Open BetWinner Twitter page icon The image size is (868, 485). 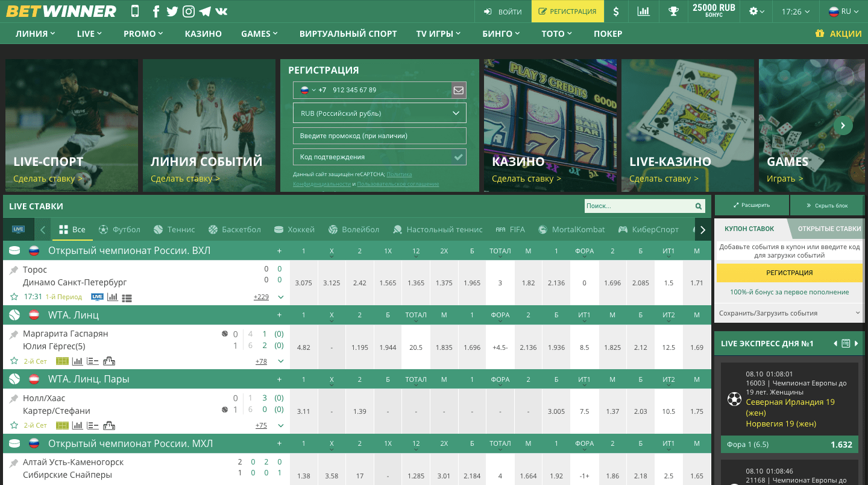pos(172,11)
